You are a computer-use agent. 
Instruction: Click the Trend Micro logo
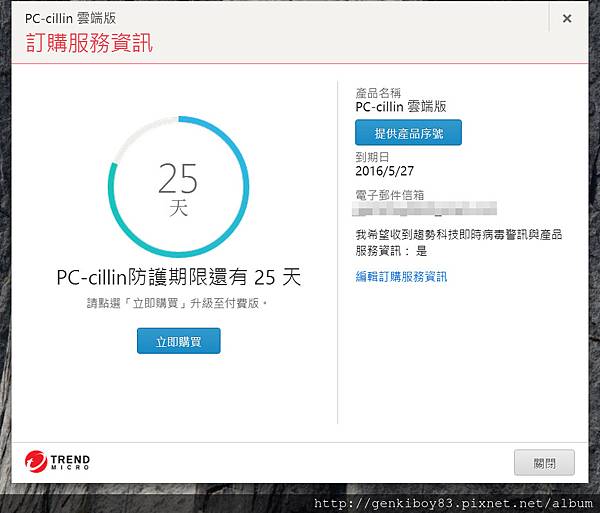[57, 461]
